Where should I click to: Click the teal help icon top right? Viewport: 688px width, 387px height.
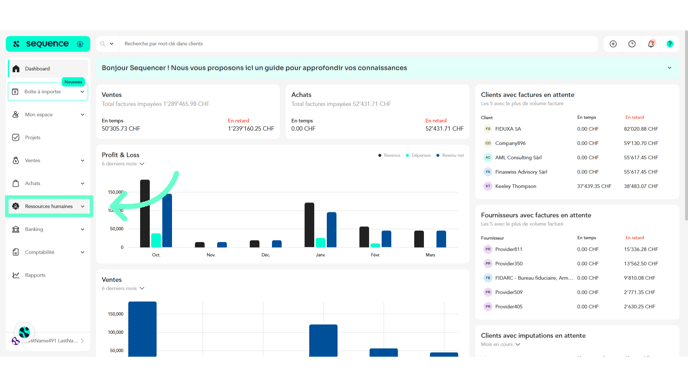coord(670,44)
